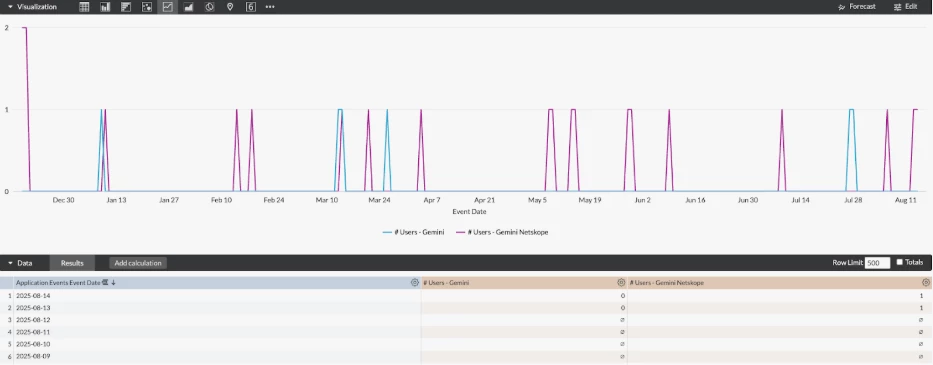Switch to the Results tab
933x365 pixels.
72,263
